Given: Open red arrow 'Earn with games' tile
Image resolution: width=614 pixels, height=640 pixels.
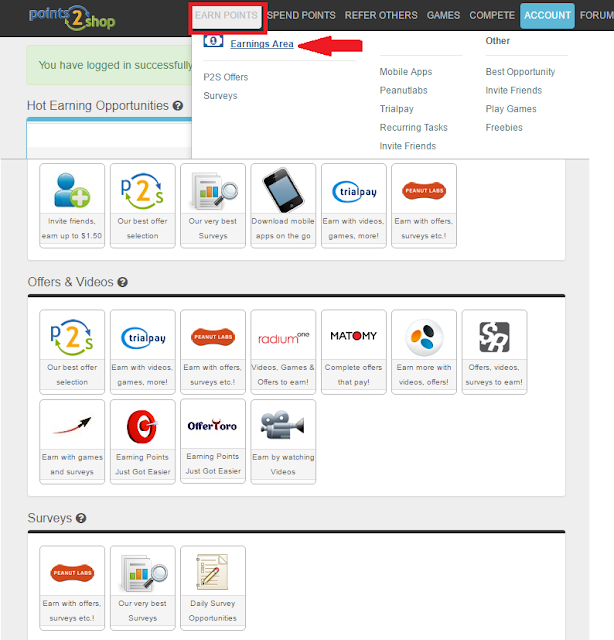Looking at the screenshot, I should (72, 442).
